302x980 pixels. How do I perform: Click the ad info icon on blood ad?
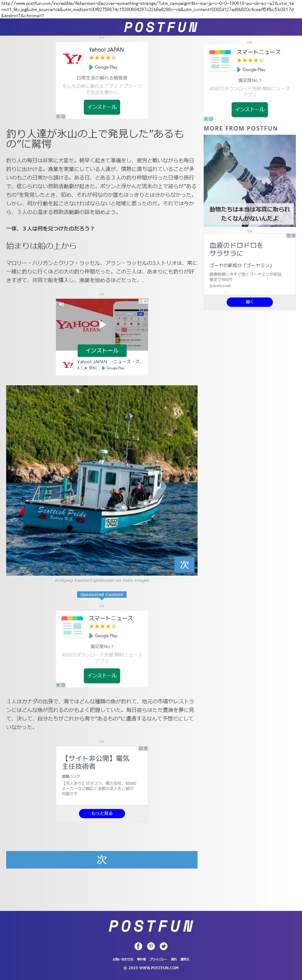coord(289,235)
